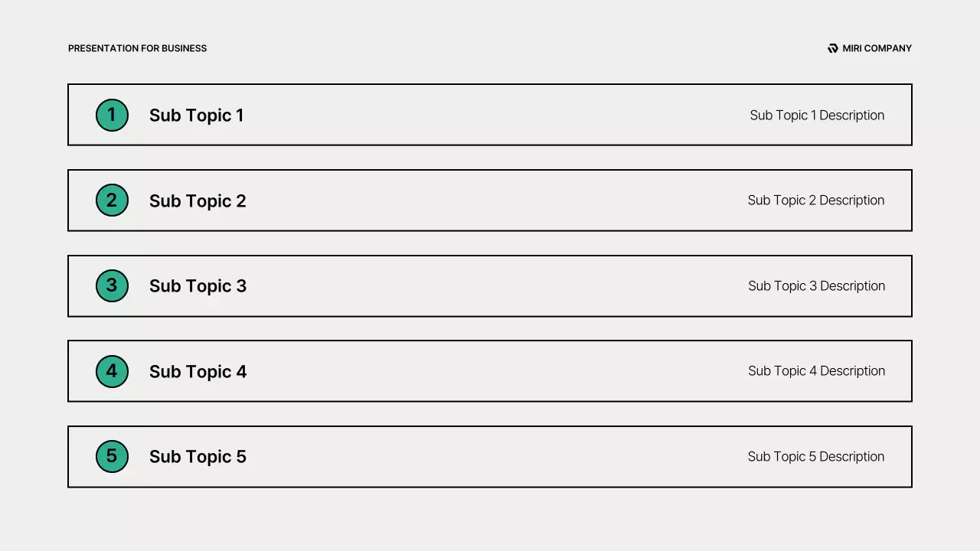Select the Sub Topic 1 title
Screen dimensions: 980x551
196,115
